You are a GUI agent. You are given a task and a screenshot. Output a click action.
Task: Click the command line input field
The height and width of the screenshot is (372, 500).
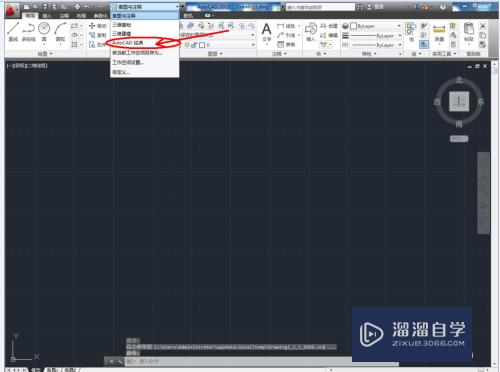point(262,361)
